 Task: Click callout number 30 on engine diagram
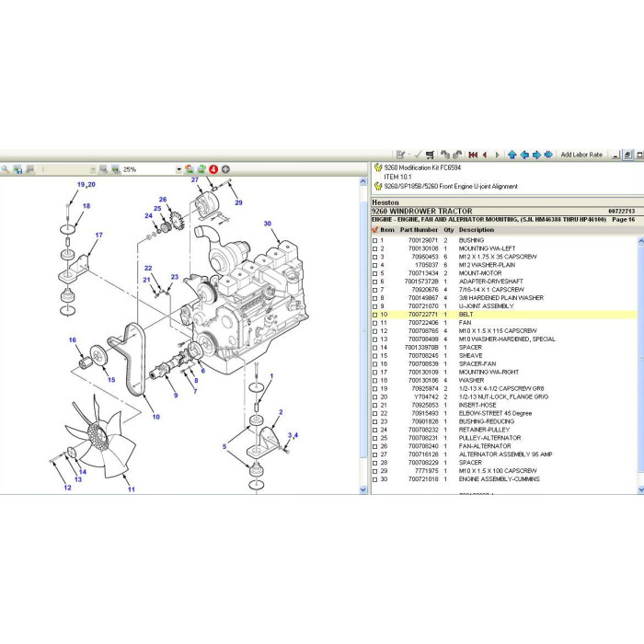coord(268,224)
